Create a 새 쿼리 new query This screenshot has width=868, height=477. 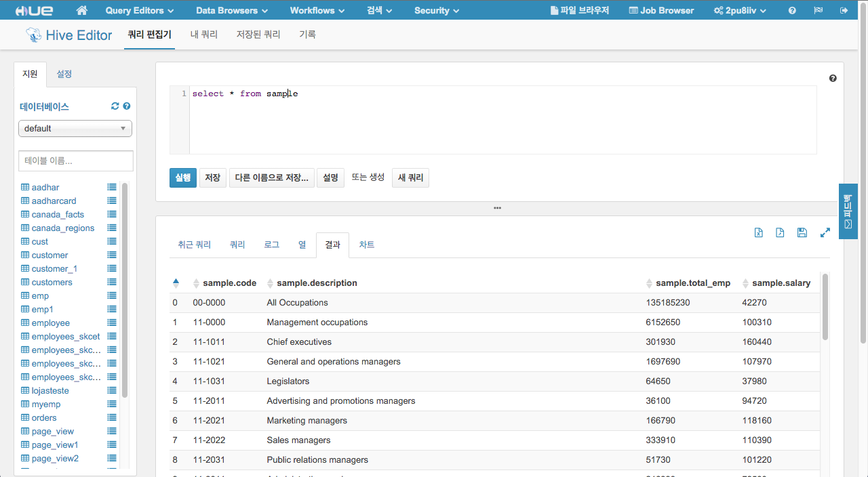[410, 178]
